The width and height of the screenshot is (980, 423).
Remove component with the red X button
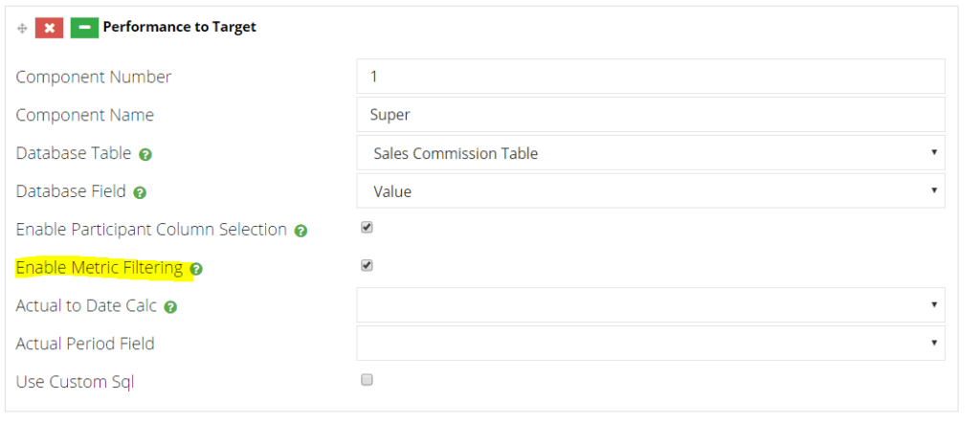pos(50,28)
